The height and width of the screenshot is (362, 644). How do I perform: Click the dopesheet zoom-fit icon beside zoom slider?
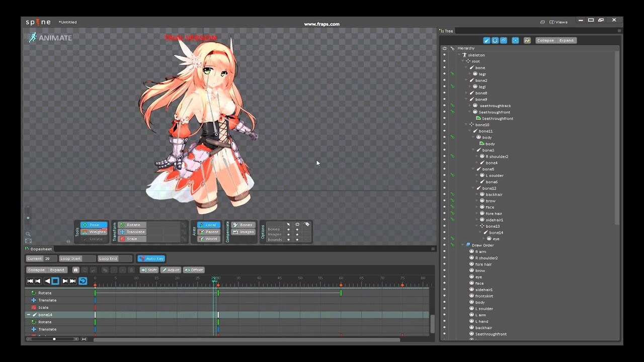tap(84, 339)
